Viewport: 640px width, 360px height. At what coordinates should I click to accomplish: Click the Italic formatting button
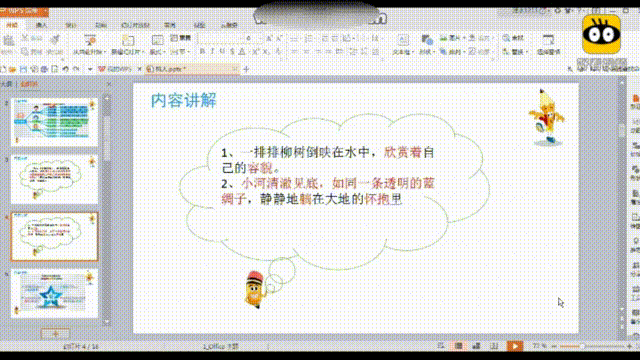212,51
